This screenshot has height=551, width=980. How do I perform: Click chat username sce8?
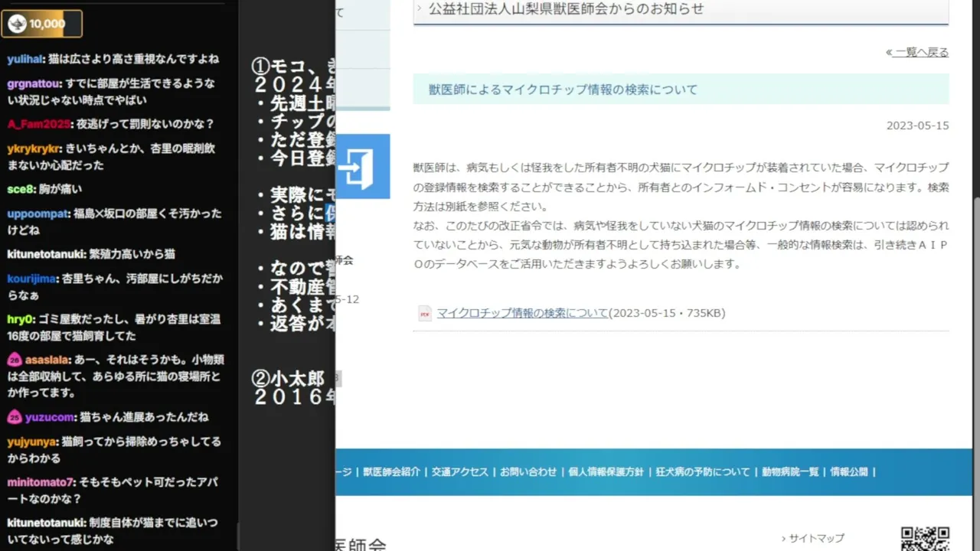point(21,189)
